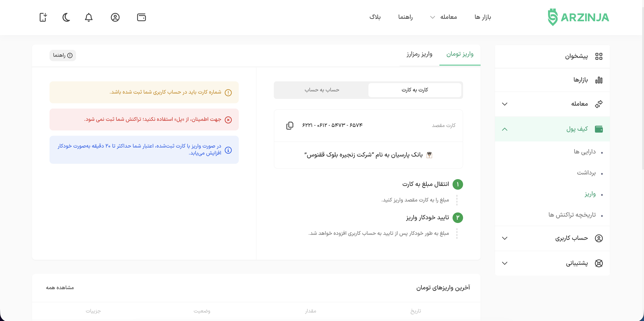Click the red X icon in warning
The image size is (644, 321).
[x=228, y=120]
